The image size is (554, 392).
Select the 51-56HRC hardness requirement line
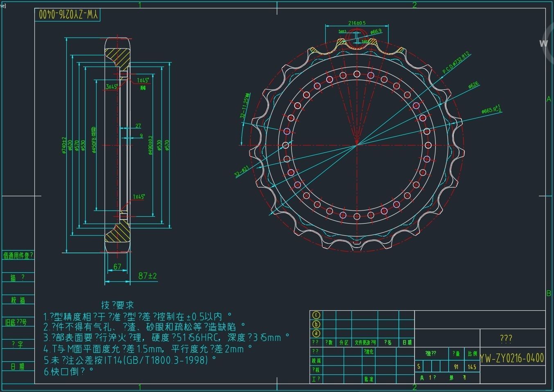(x=167, y=338)
